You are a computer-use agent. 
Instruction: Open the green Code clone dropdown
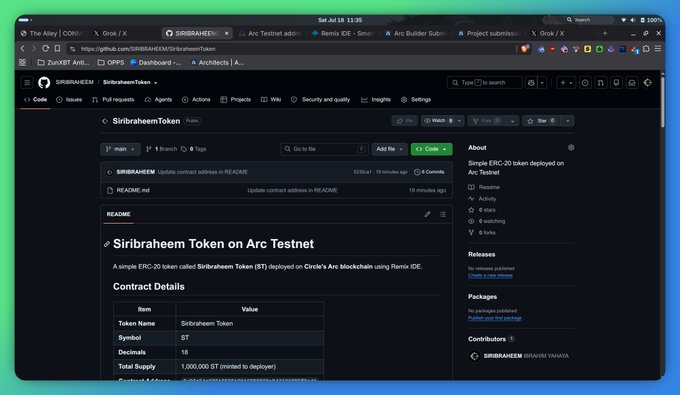click(431, 149)
